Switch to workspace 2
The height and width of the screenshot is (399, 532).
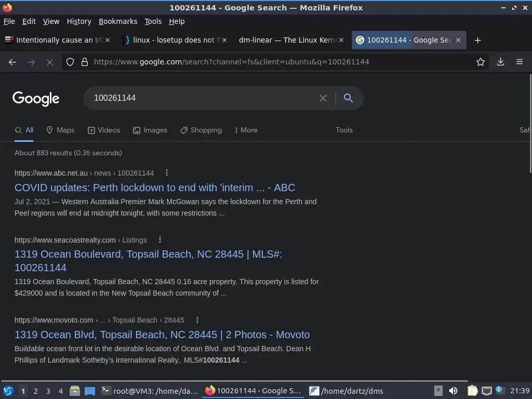(x=36, y=391)
